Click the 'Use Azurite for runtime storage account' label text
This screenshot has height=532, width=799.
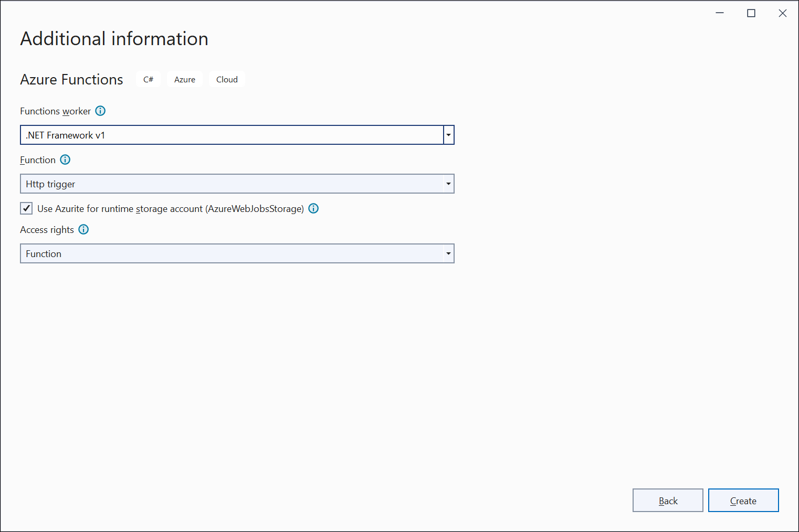tap(171, 209)
